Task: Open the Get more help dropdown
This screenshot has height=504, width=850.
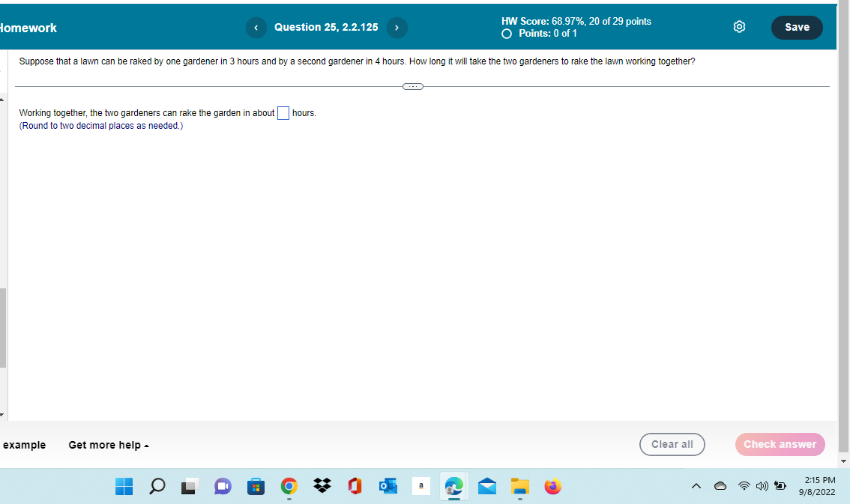Action: coord(108,444)
